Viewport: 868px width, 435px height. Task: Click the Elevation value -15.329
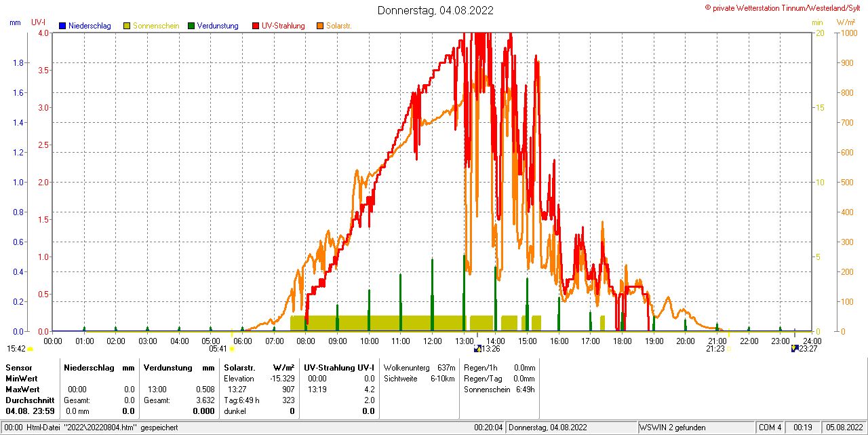pos(281,378)
